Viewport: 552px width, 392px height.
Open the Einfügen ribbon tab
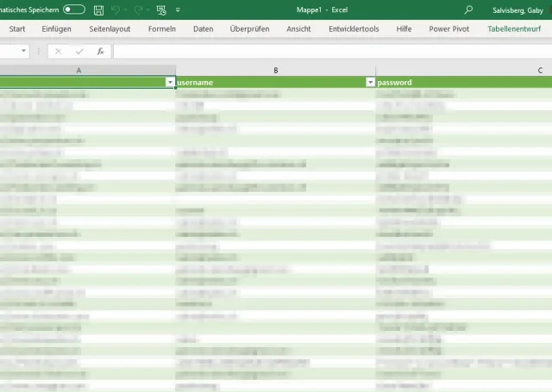click(56, 28)
